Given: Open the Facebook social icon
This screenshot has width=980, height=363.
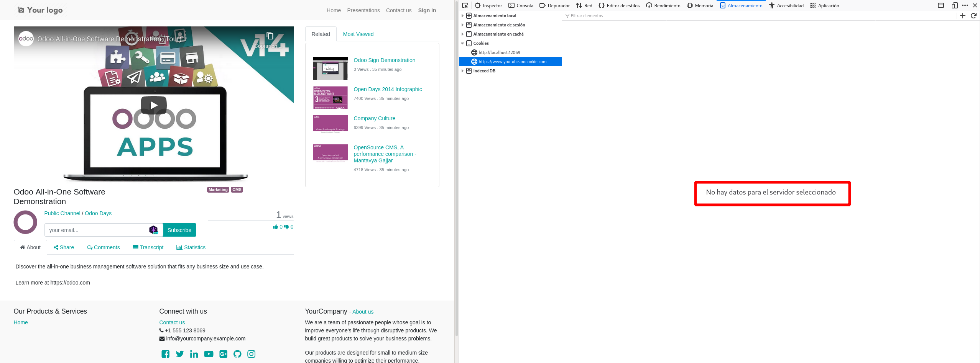Looking at the screenshot, I should (x=166, y=354).
